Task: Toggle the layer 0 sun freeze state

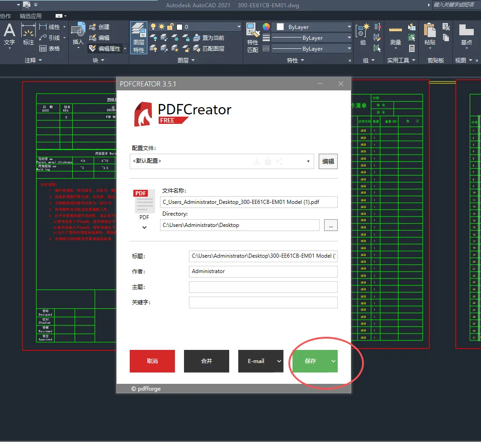Action: (162, 27)
